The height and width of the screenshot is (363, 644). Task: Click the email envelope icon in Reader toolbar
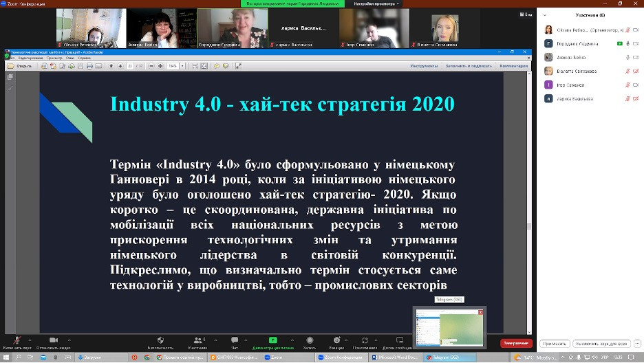coord(98,66)
